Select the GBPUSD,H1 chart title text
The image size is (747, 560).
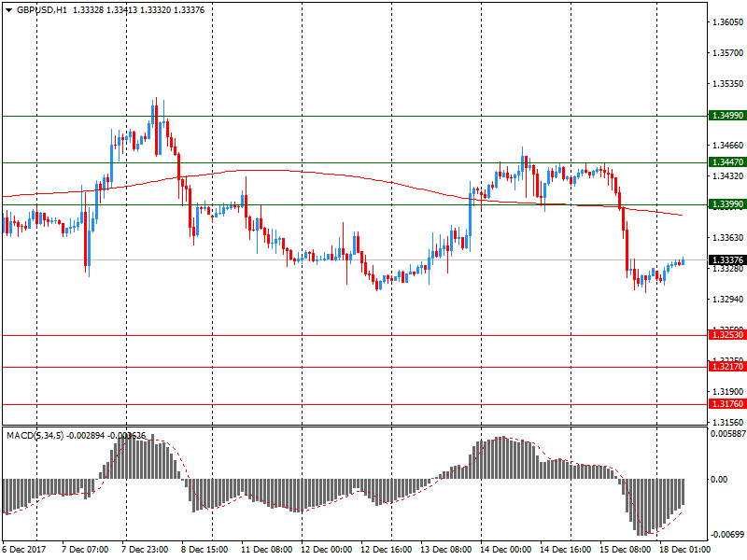(42, 10)
